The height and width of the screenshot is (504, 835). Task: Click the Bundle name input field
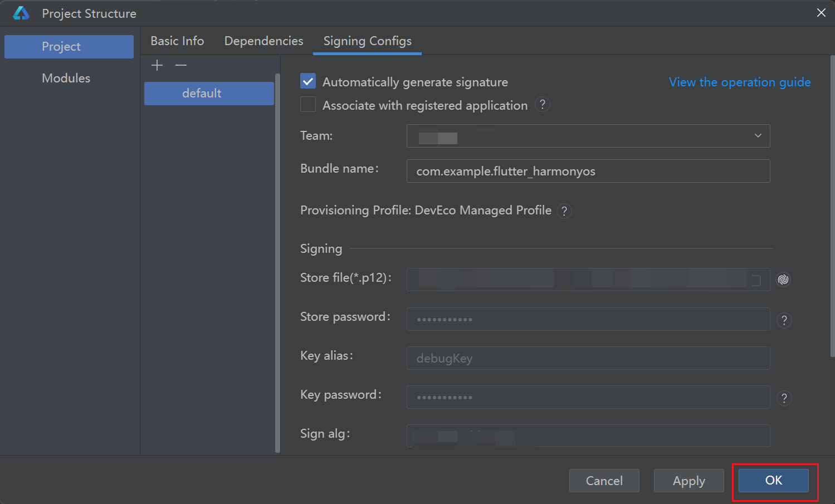coord(588,172)
